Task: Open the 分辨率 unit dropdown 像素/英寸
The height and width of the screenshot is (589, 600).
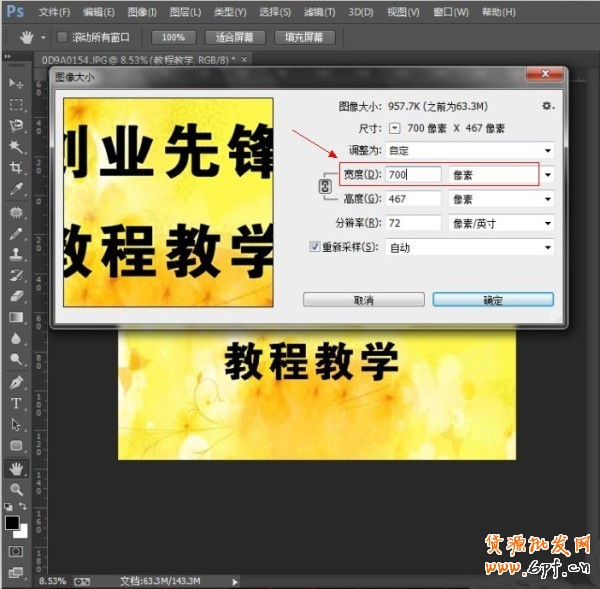Action: [x=501, y=223]
